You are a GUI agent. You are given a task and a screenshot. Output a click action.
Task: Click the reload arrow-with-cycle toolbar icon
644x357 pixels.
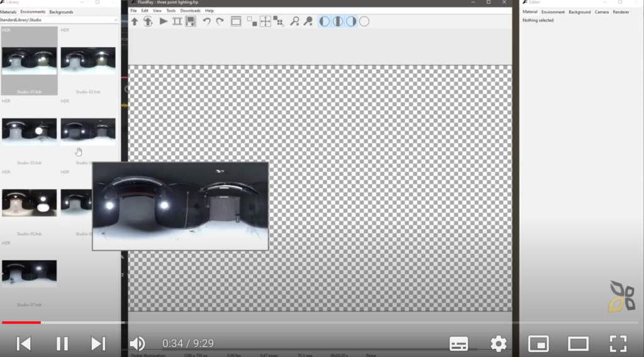[x=148, y=21]
